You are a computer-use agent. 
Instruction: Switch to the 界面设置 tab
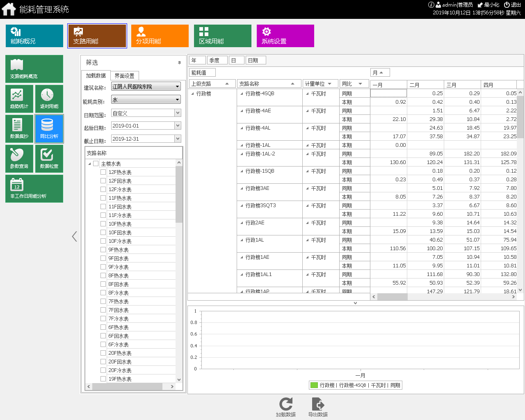tap(124, 76)
